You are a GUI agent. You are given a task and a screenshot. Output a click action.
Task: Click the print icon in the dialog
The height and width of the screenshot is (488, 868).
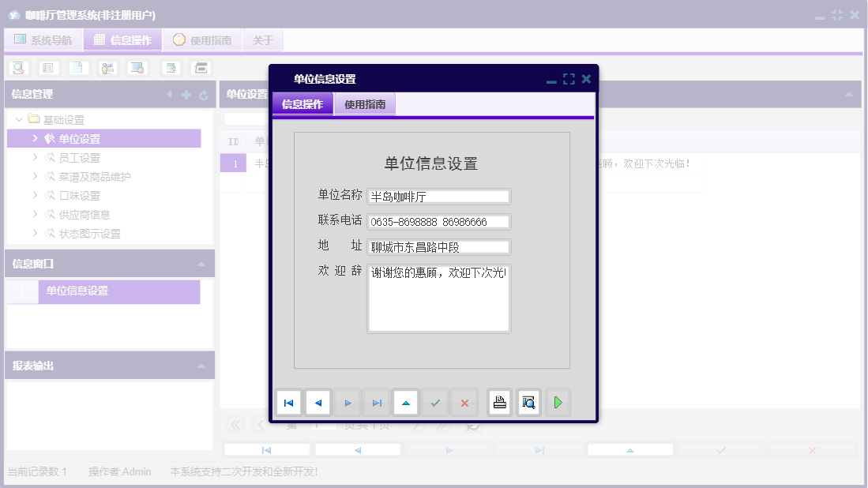pos(499,402)
